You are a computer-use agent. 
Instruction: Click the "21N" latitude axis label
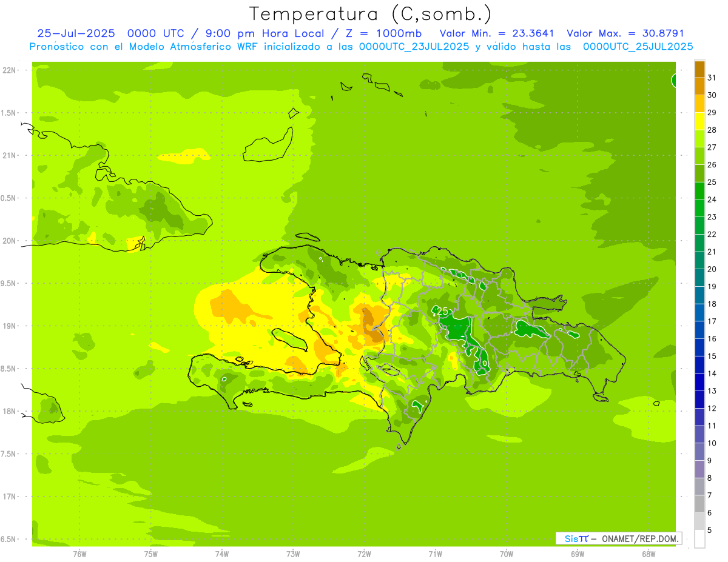9,156
